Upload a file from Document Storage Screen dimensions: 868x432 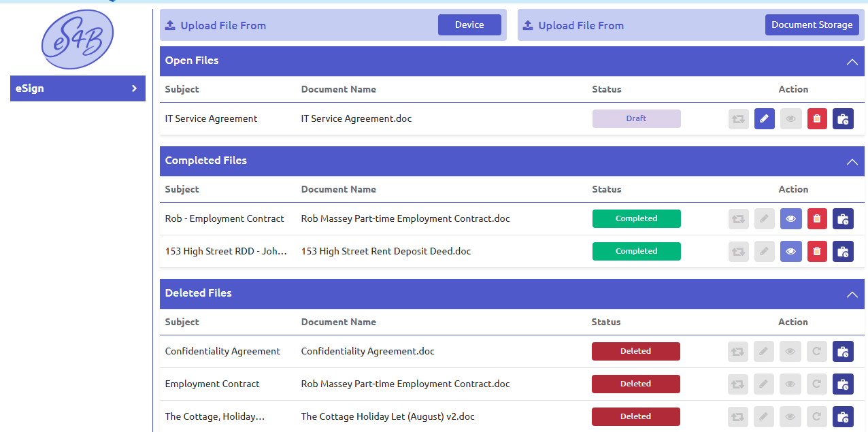pyautogui.click(x=812, y=24)
